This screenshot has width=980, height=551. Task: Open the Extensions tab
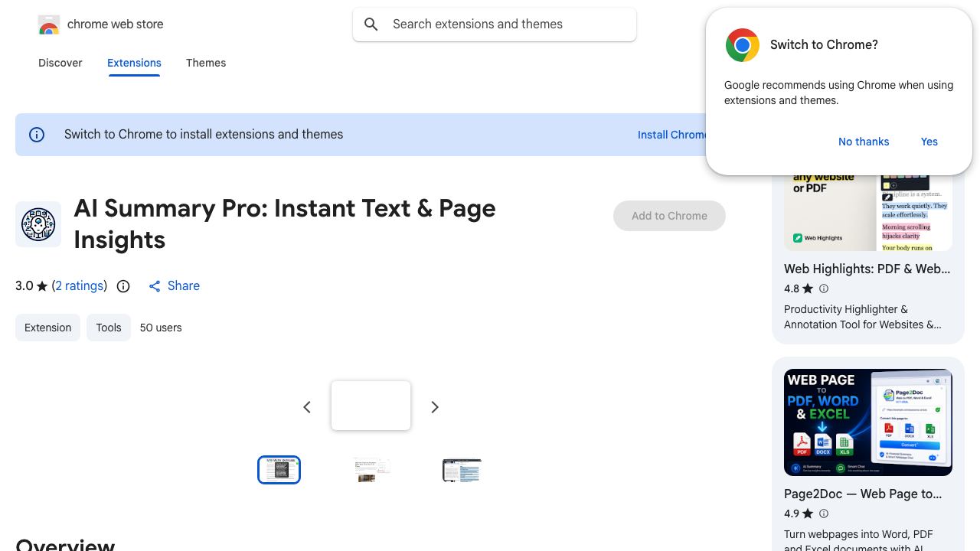pyautogui.click(x=134, y=63)
